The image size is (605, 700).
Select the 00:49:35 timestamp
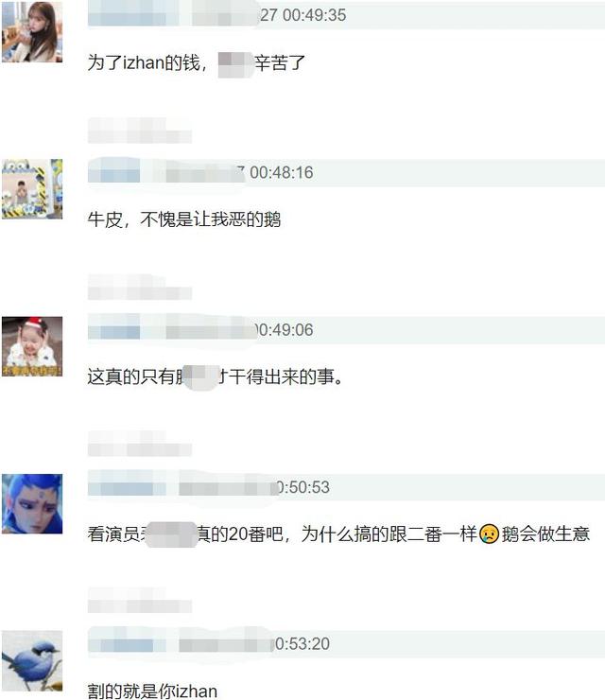click(x=303, y=15)
